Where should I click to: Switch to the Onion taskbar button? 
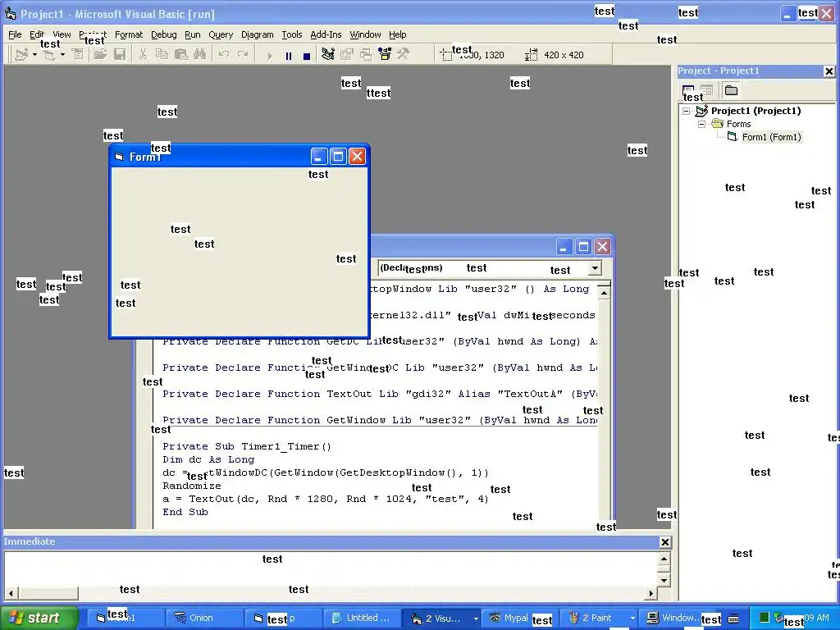(203, 618)
